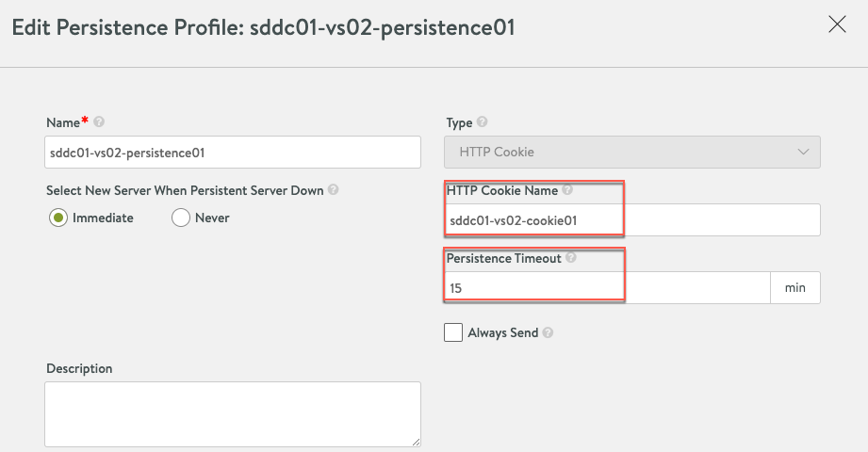Click the help icon next to Name
Viewport: 868px width, 452px height.
99,122
